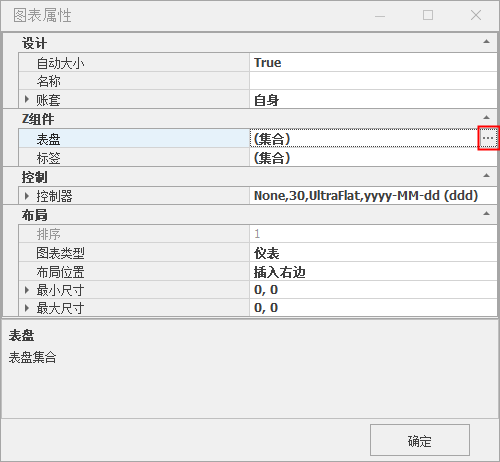The image size is (500, 462).
Task: Click the empty 名称 value field
Action: point(373,81)
